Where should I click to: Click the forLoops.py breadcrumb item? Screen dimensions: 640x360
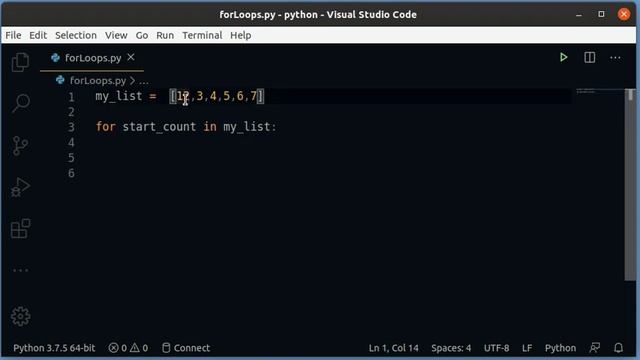98,80
